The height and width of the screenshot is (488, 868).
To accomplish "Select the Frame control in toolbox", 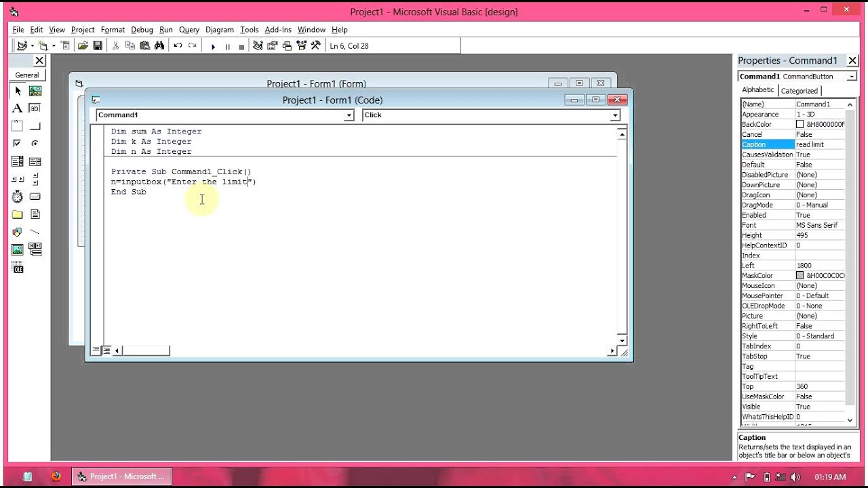I will (x=18, y=126).
